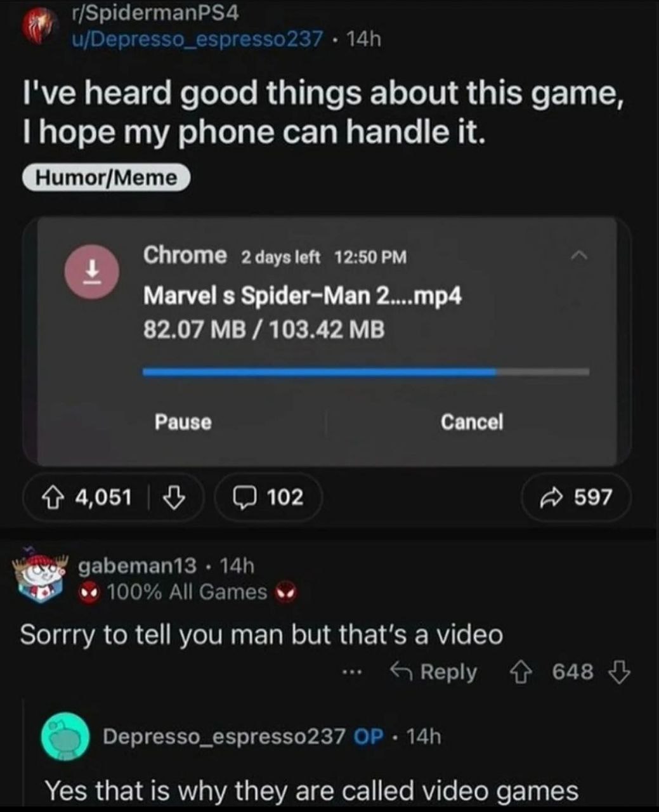Downvote the post next to 4,051
659x812 pixels.
click(x=174, y=497)
